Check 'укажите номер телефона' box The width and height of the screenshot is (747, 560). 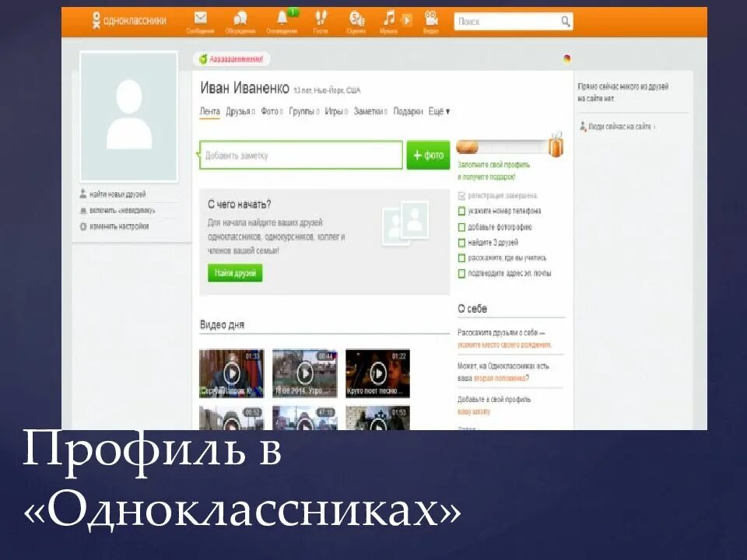[461, 211]
